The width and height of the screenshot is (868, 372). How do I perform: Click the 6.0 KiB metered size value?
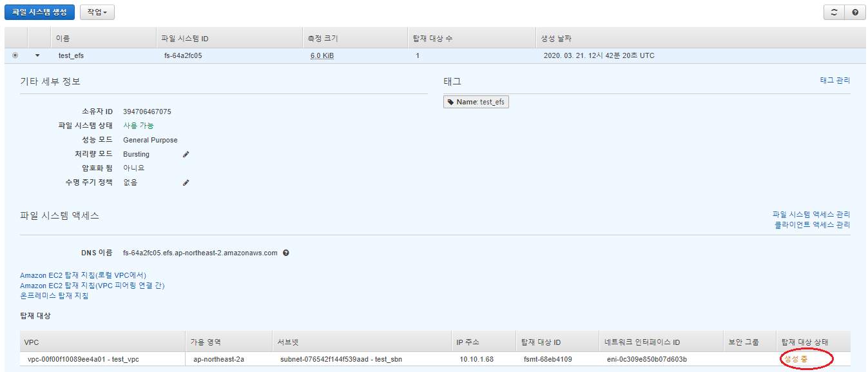click(x=322, y=56)
